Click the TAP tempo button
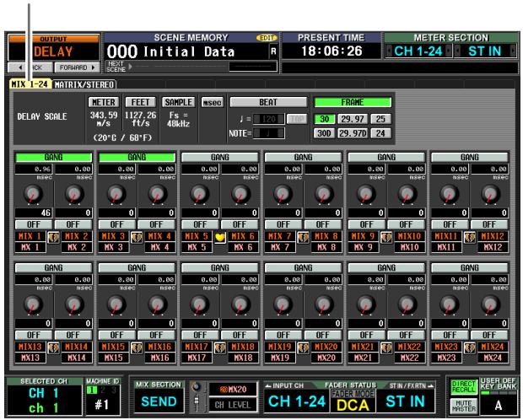 [x=297, y=119]
